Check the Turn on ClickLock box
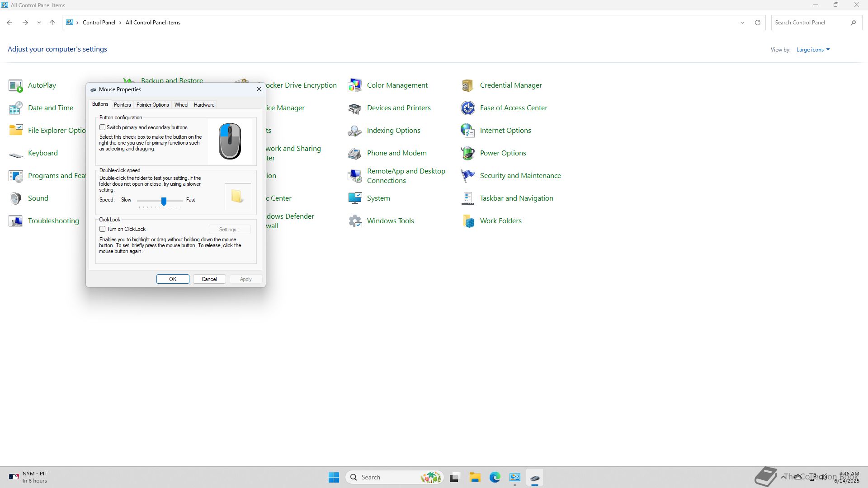The height and width of the screenshot is (488, 868). 103,229
